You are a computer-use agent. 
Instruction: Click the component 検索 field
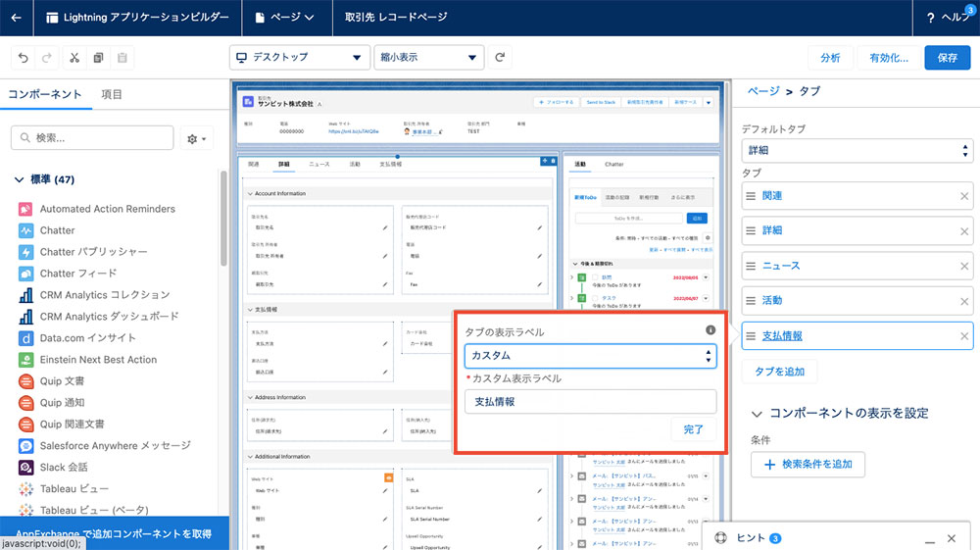click(92, 137)
